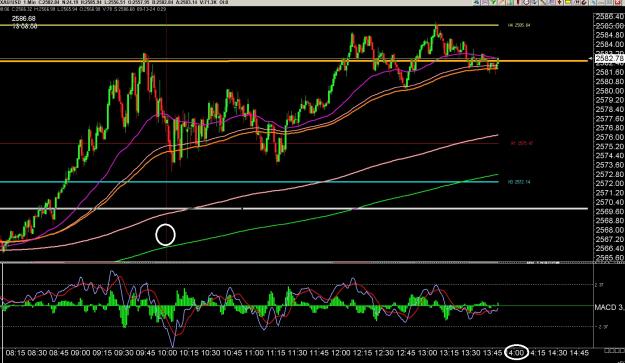This screenshot has width=625, height=363.
Task: Click the 2576.00 price axis label
Action: tap(609, 137)
